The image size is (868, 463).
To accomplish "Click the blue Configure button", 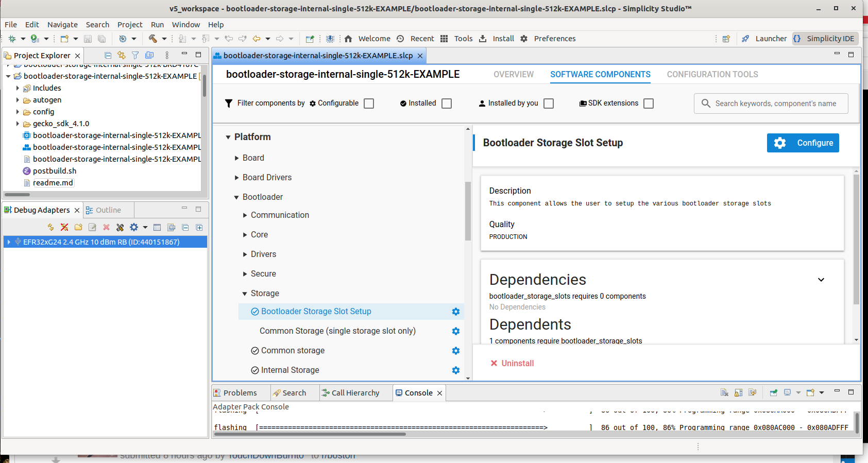I will point(803,143).
